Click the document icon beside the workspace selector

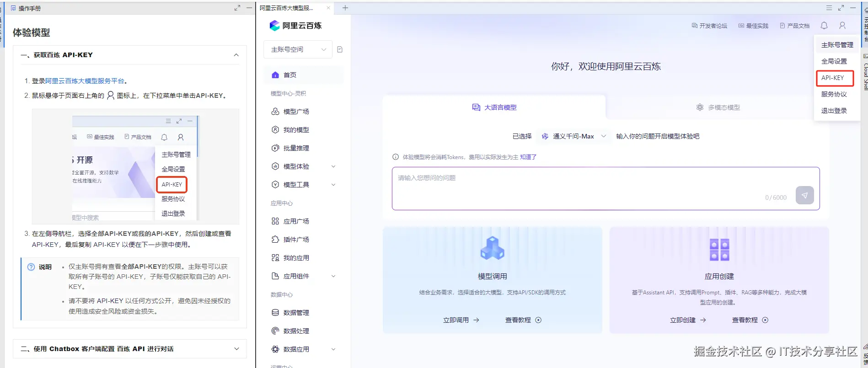[340, 49]
